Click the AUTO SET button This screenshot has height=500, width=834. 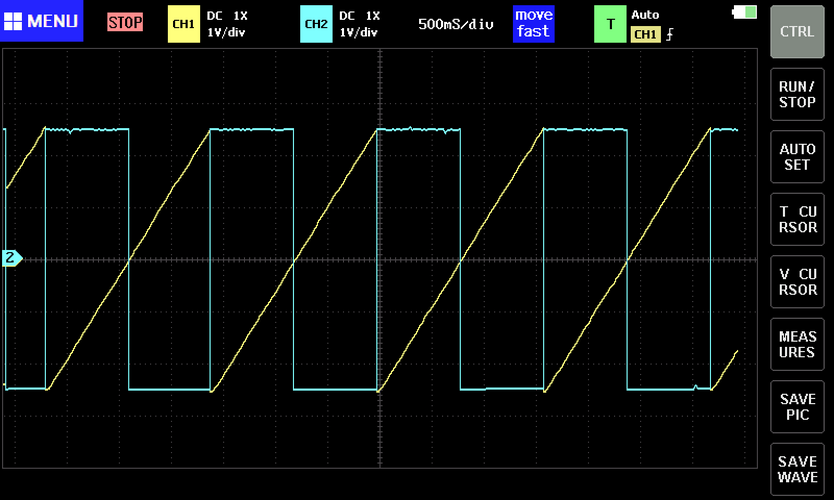point(797,156)
